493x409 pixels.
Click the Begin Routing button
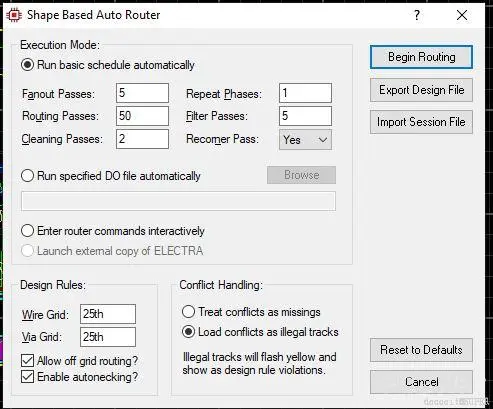click(421, 57)
